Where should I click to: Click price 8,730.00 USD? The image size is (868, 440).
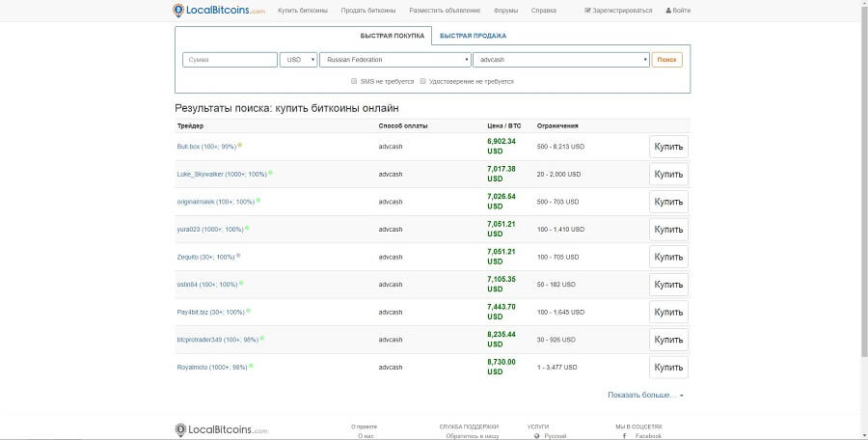501,367
